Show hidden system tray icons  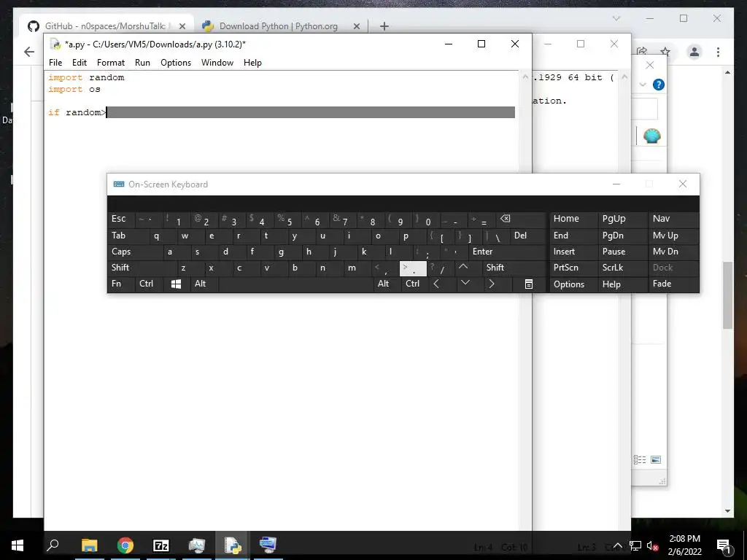pyautogui.click(x=617, y=545)
